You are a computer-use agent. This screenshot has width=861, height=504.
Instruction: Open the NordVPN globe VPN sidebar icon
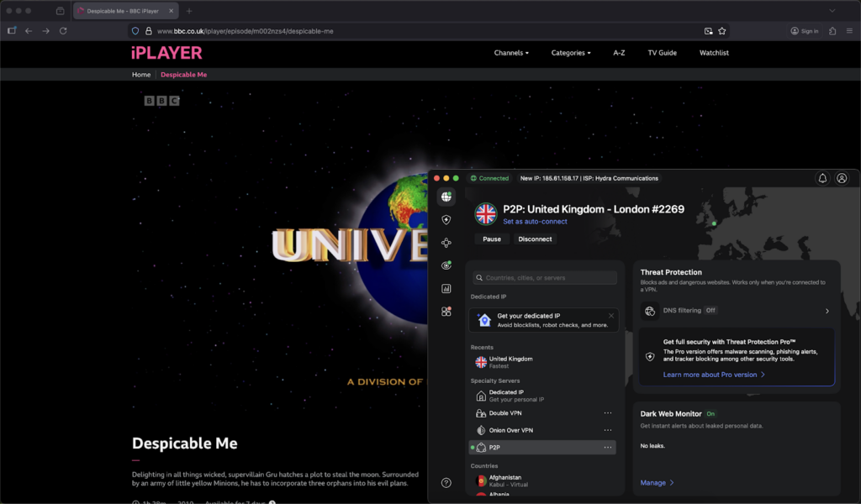[446, 197]
